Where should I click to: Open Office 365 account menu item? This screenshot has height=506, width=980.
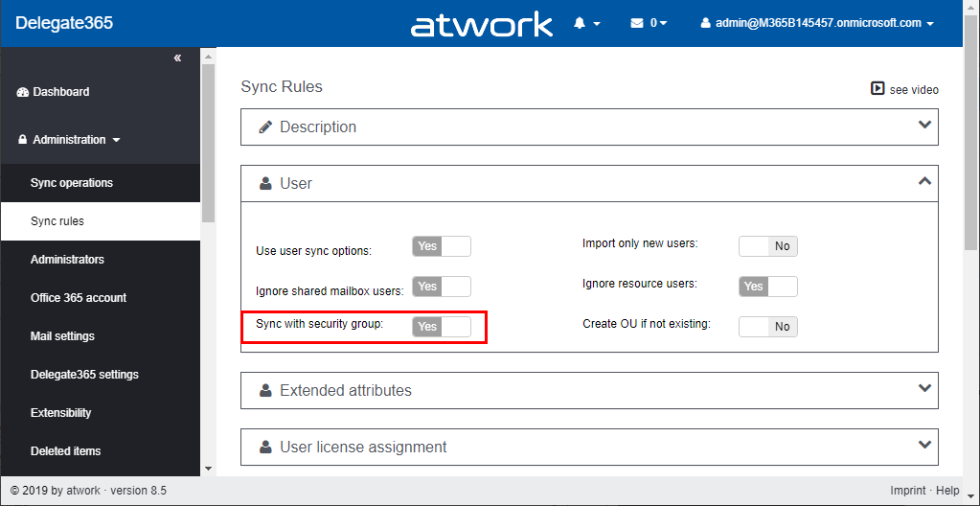coord(101,298)
